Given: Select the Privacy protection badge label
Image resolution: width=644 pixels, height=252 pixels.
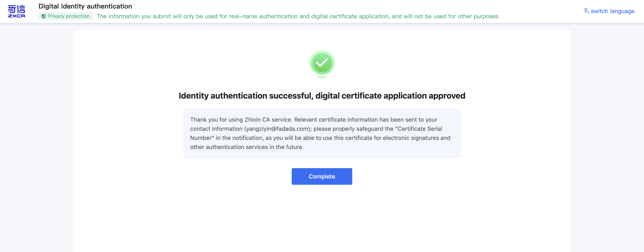Looking at the screenshot, I should pos(68,16).
